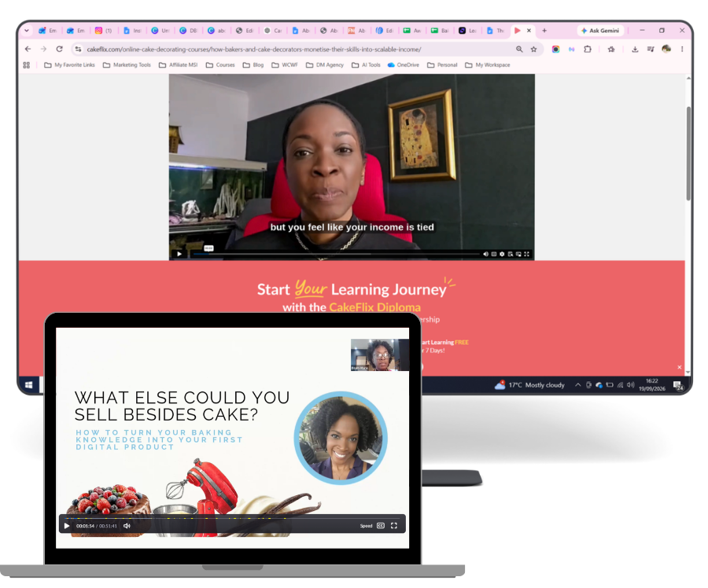
Task: Open a new browser tab
Action: [544, 31]
